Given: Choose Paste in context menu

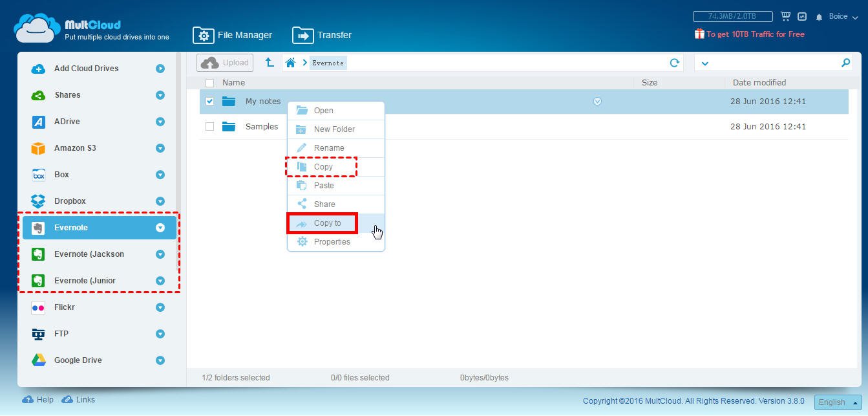Looking at the screenshot, I should tap(336, 186).
